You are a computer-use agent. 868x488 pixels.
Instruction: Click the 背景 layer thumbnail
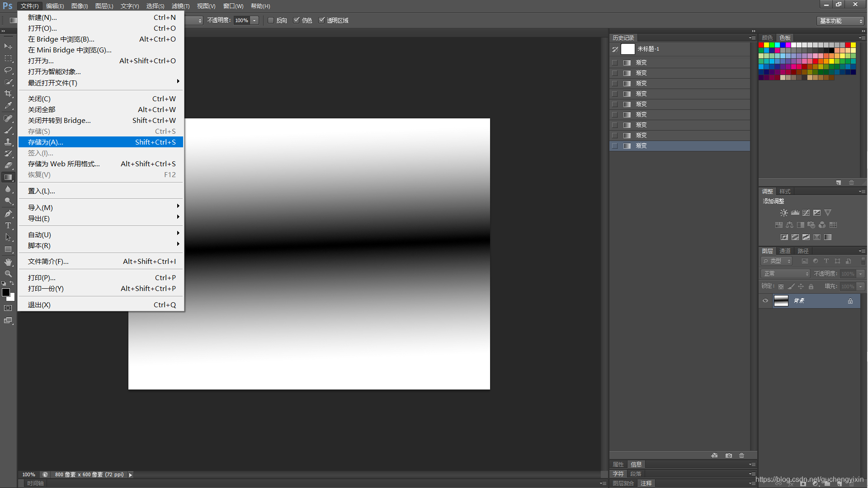[x=781, y=301]
